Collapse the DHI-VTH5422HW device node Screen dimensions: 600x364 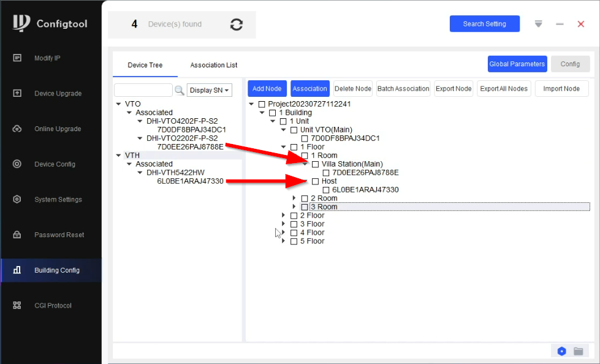(x=140, y=172)
